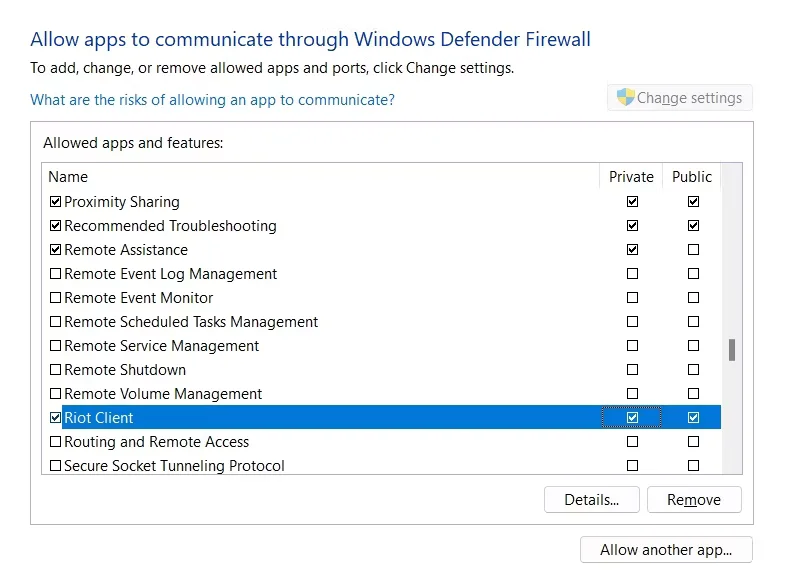Viewport: 791px width, 570px height.
Task: Click the Public column header
Action: [692, 177]
